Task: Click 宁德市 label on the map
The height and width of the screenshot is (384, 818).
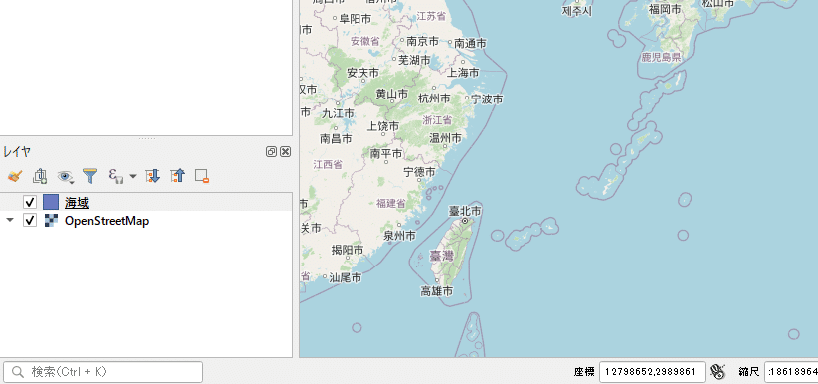Action: (x=419, y=172)
